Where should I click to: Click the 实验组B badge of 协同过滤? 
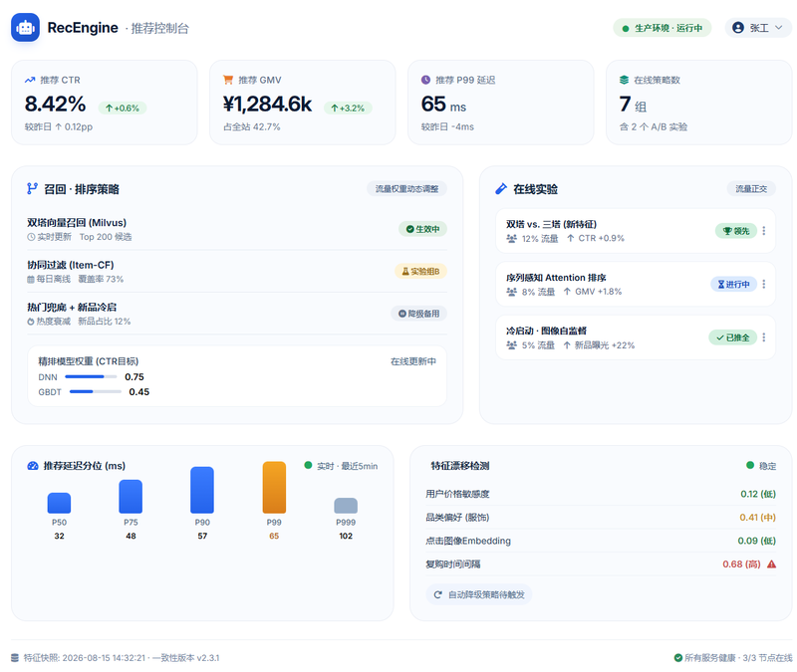coord(420,271)
